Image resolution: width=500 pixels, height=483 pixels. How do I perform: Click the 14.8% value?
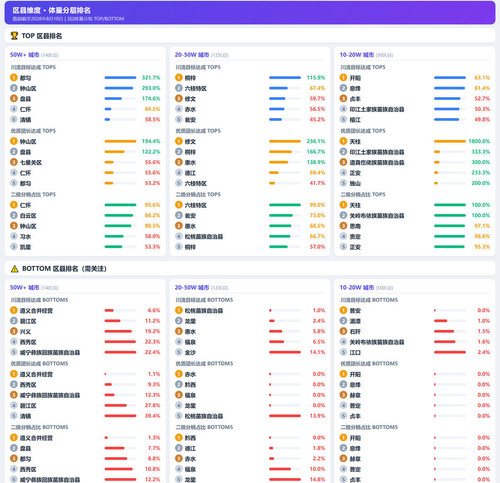coord(317,479)
